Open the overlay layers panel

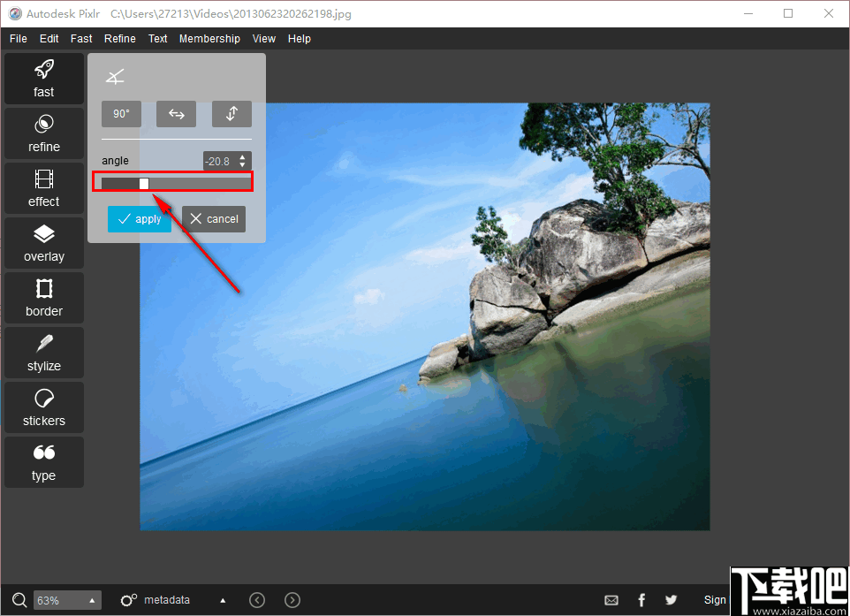(x=44, y=243)
